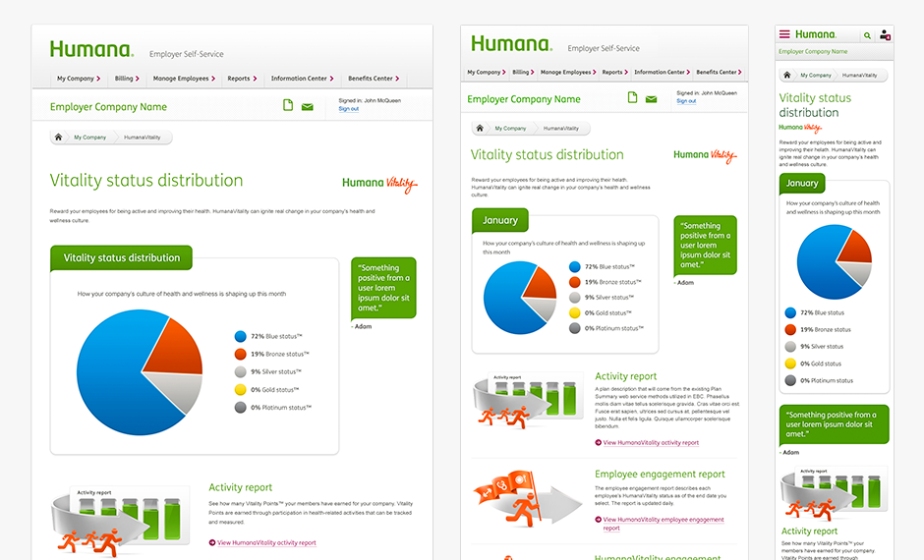Open Reports menu in tablet navigation

(614, 72)
